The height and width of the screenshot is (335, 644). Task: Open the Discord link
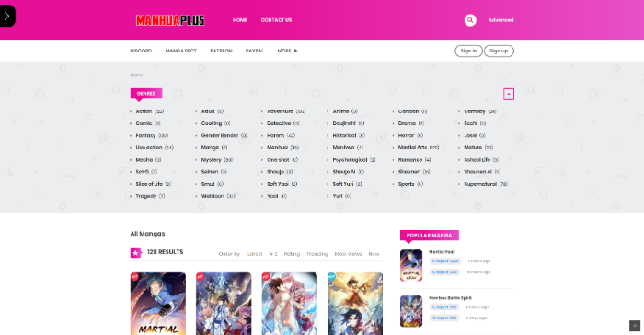point(141,51)
